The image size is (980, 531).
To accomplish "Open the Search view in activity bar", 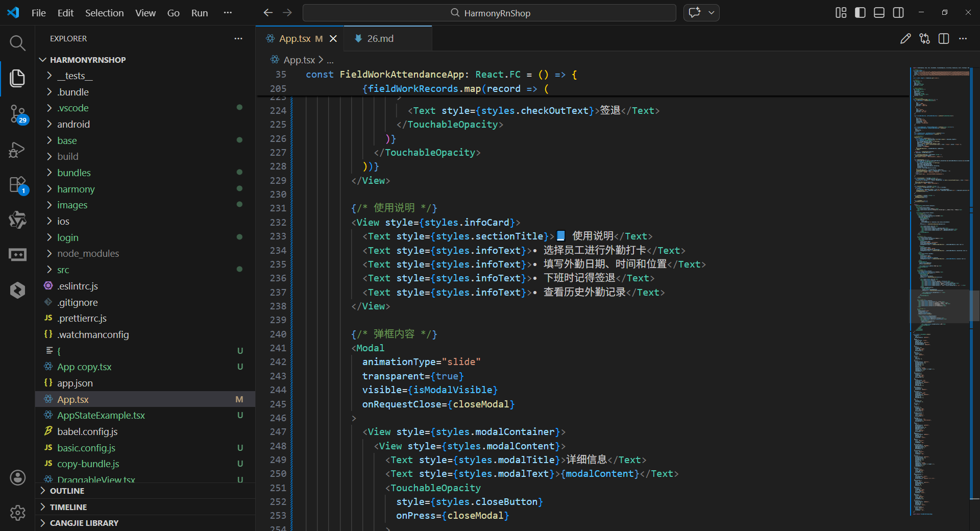I will pyautogui.click(x=17, y=43).
